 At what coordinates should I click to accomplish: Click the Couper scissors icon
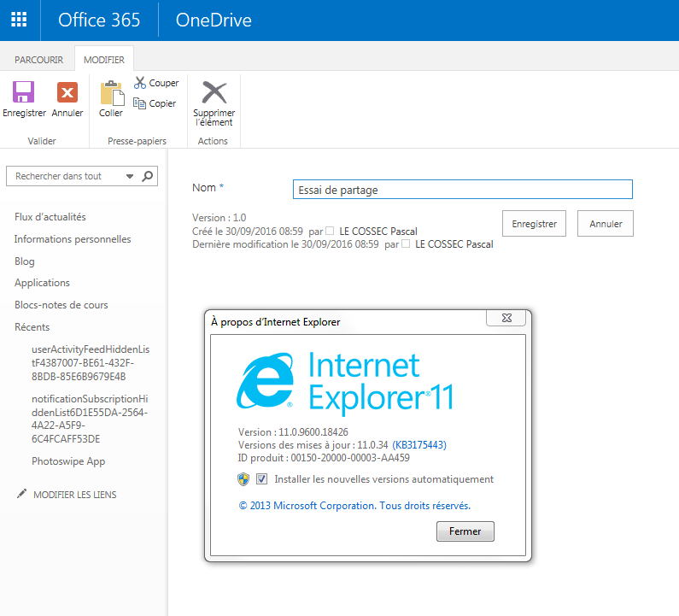coord(140,83)
